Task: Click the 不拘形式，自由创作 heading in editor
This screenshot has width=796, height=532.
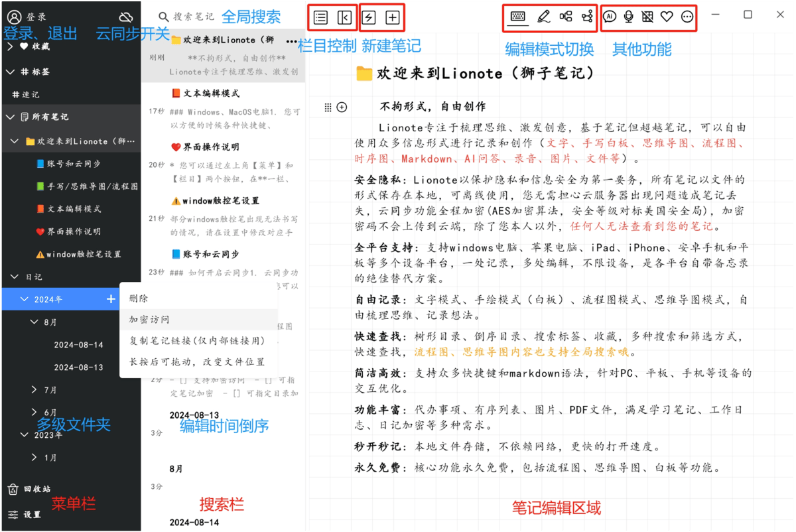Action: point(432,106)
